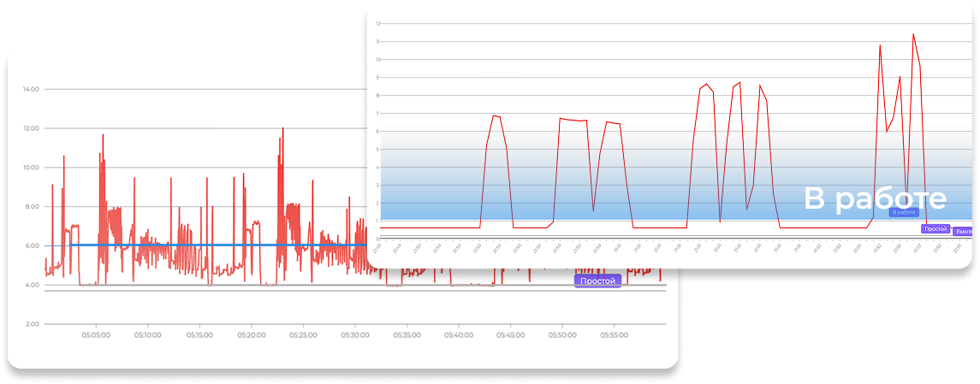
Task: Click the tallest red peak on the right chart
Action: [x=913, y=35]
